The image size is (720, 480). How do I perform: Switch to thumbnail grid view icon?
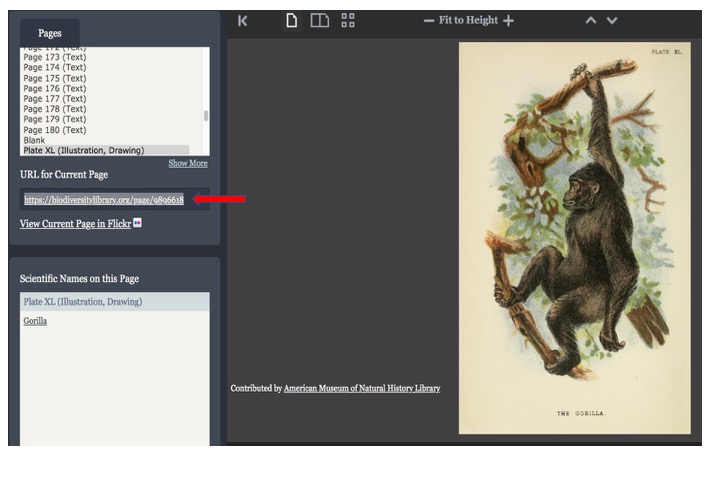point(348,21)
